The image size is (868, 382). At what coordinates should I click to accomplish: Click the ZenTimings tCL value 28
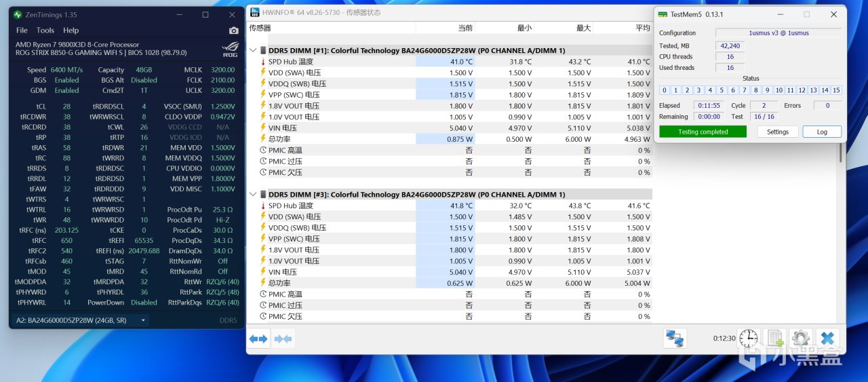click(x=66, y=107)
